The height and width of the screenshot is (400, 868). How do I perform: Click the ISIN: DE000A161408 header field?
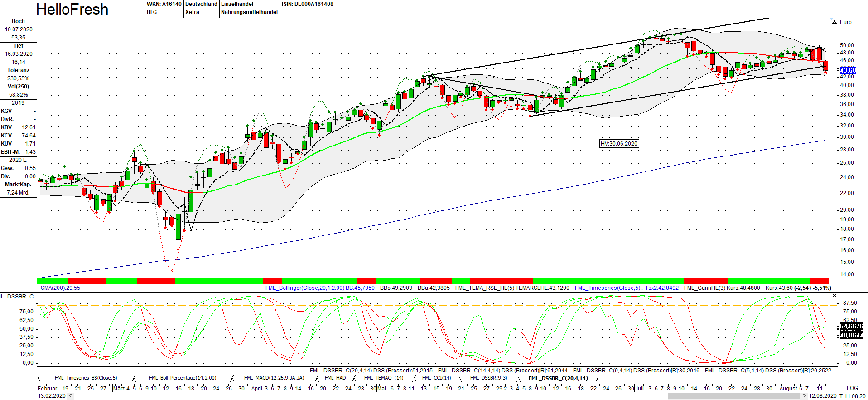coord(308,4)
